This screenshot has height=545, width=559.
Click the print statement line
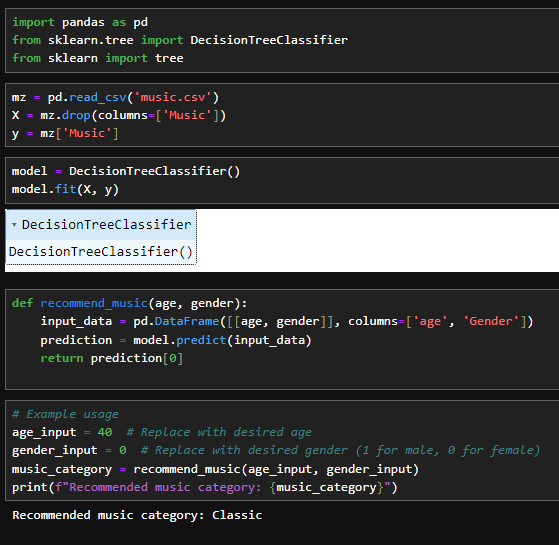pos(205,487)
